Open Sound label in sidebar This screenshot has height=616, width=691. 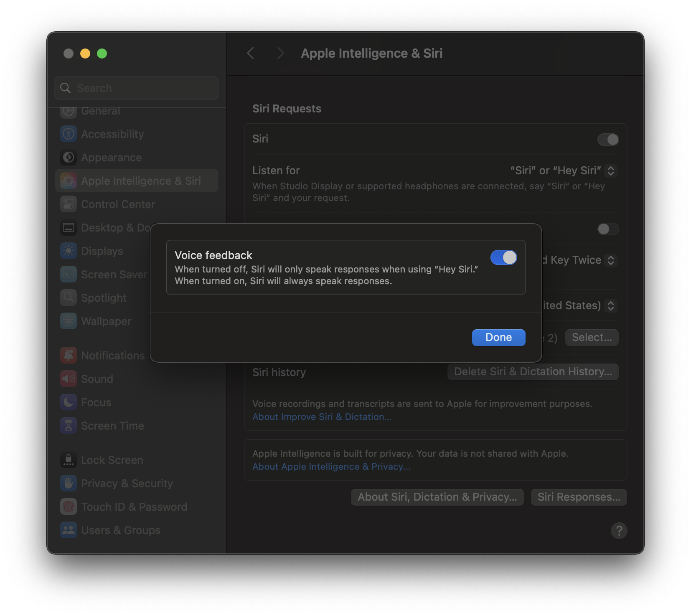(x=97, y=379)
